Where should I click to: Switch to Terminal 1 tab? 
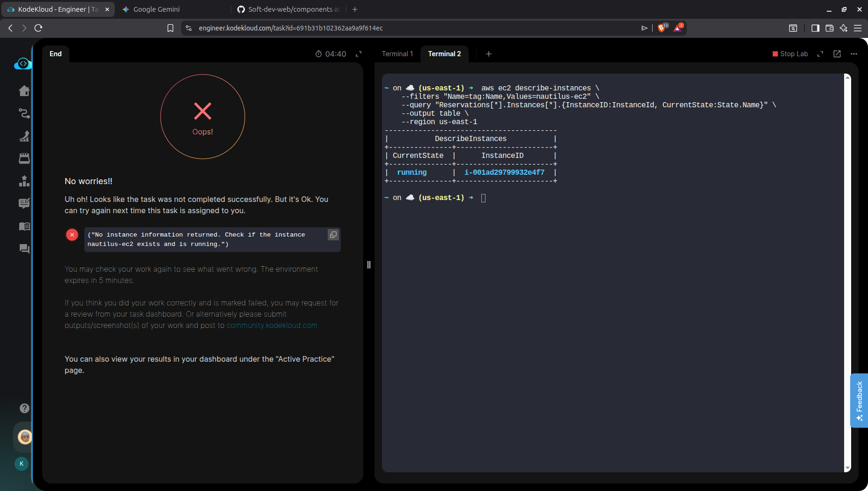(397, 54)
